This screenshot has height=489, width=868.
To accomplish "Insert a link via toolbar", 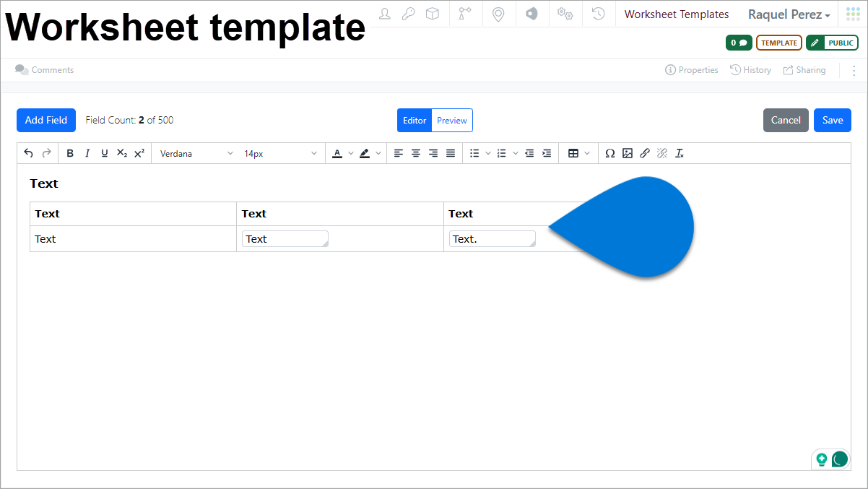I will [645, 153].
